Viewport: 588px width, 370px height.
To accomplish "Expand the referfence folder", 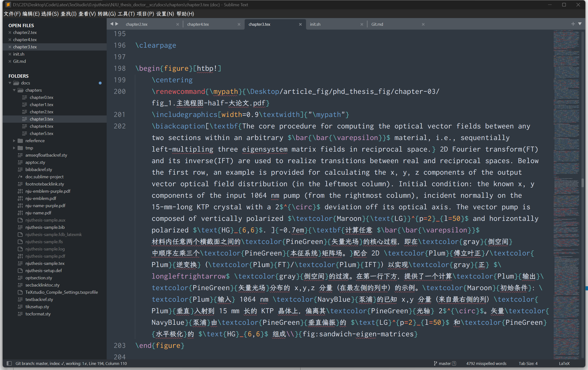I will (14, 141).
